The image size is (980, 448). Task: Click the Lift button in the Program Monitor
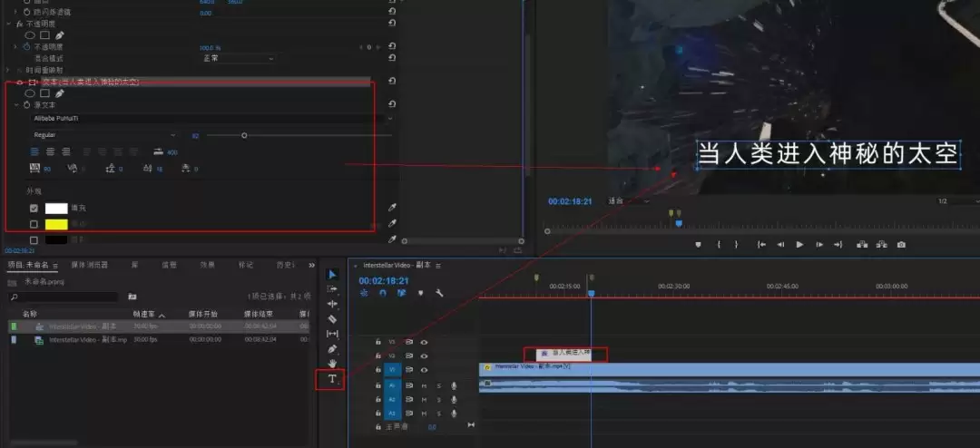[862, 245]
